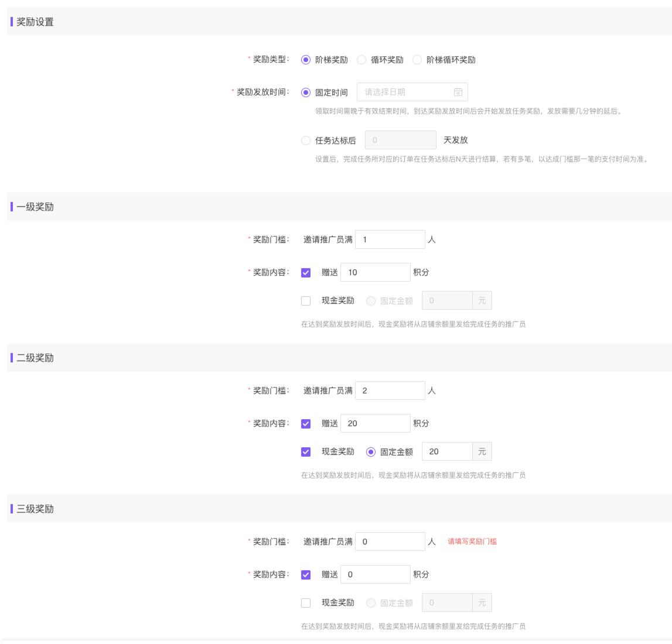Choose 任务达标后 payout option

[305, 141]
